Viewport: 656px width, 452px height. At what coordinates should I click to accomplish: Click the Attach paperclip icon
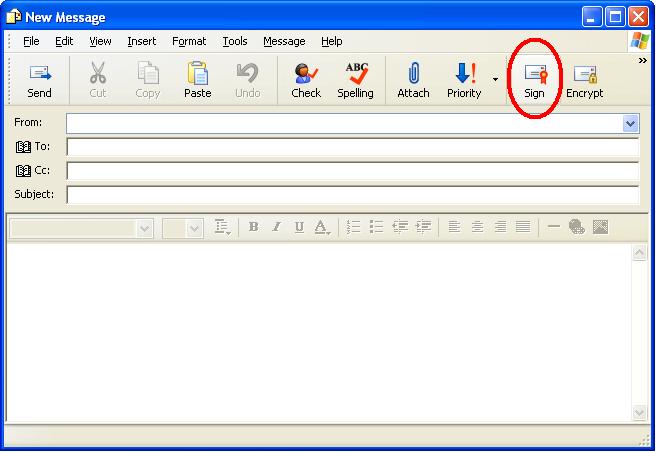tap(413, 80)
